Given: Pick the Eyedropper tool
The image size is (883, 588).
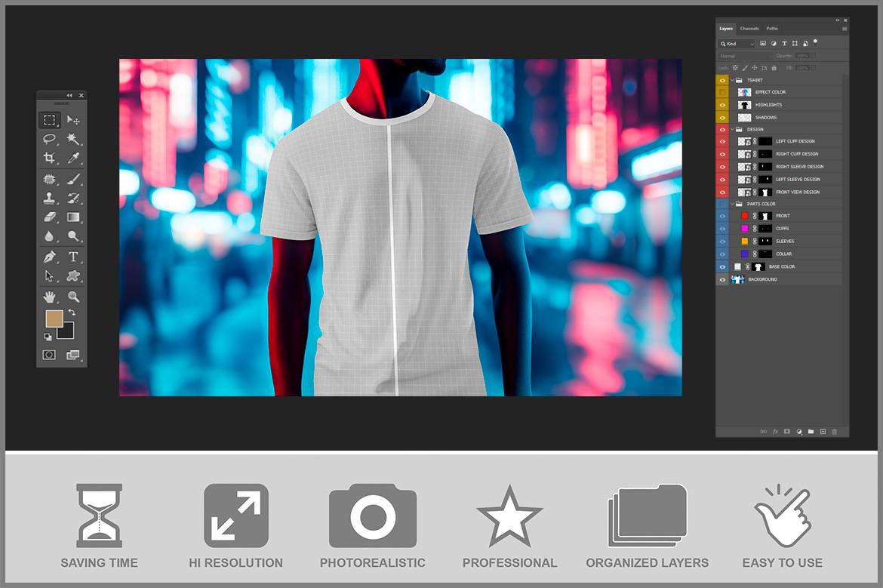Looking at the screenshot, I should coord(73,158).
